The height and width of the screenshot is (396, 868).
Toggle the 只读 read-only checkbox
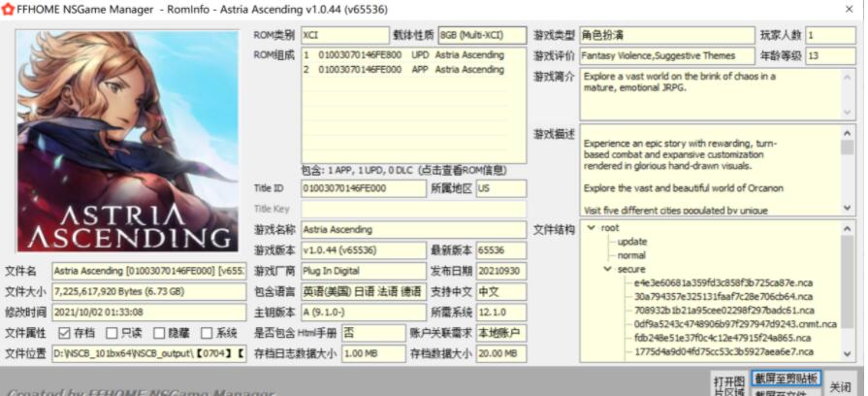112,333
